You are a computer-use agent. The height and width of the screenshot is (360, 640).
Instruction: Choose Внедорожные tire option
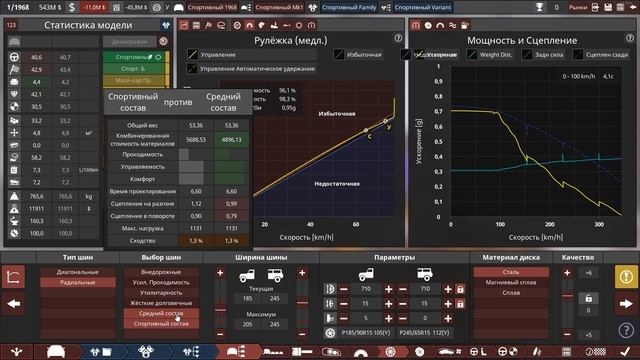pyautogui.click(x=161, y=272)
